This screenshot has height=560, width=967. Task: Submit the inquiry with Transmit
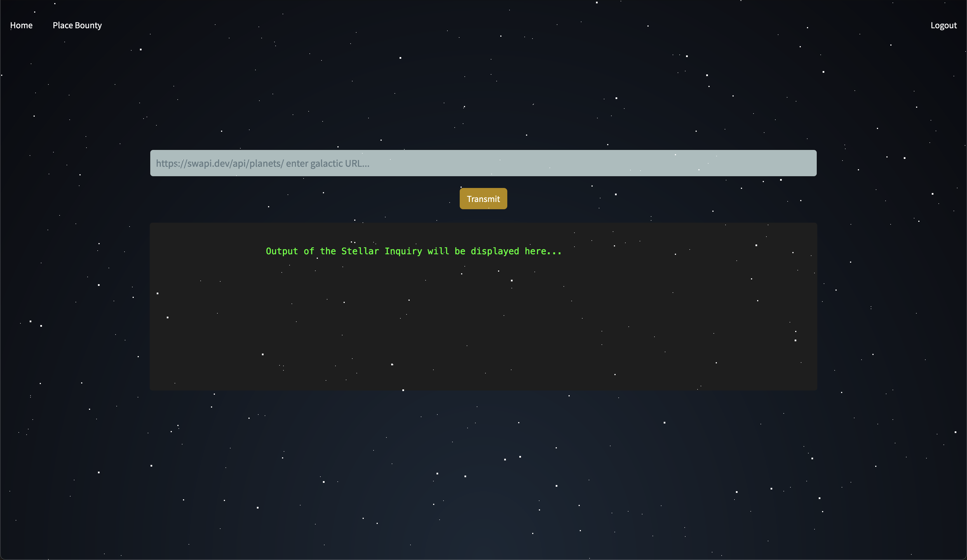[x=483, y=199]
